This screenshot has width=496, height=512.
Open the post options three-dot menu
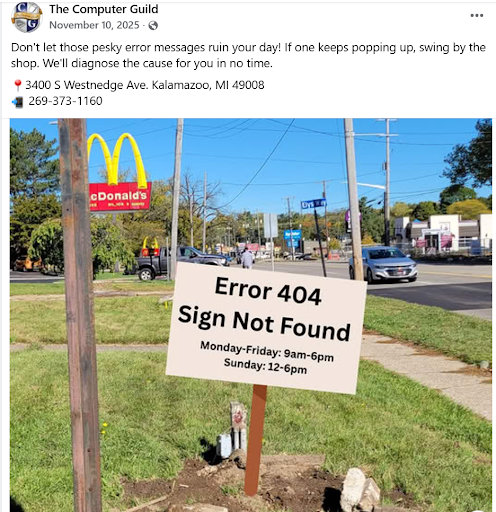pos(476,16)
